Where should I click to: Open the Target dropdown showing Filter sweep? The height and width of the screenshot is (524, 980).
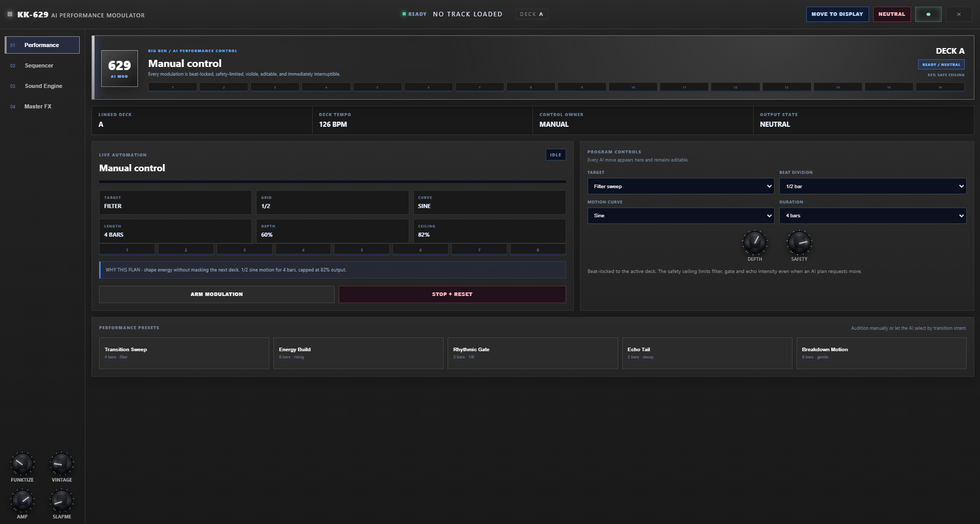tap(681, 186)
